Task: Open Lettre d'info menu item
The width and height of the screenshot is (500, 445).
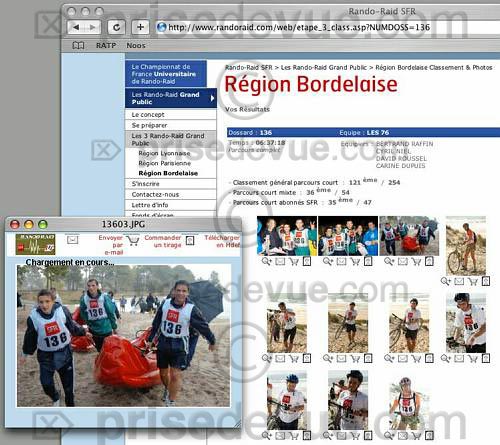Action: click(171, 205)
